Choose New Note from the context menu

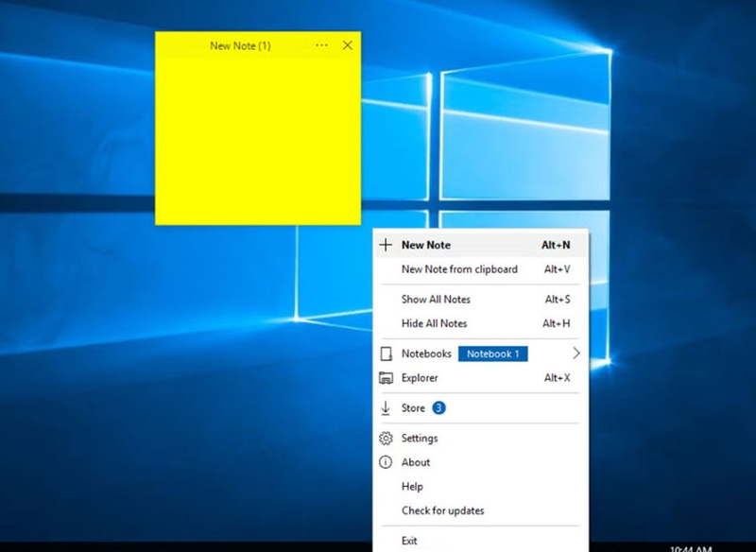point(481,245)
